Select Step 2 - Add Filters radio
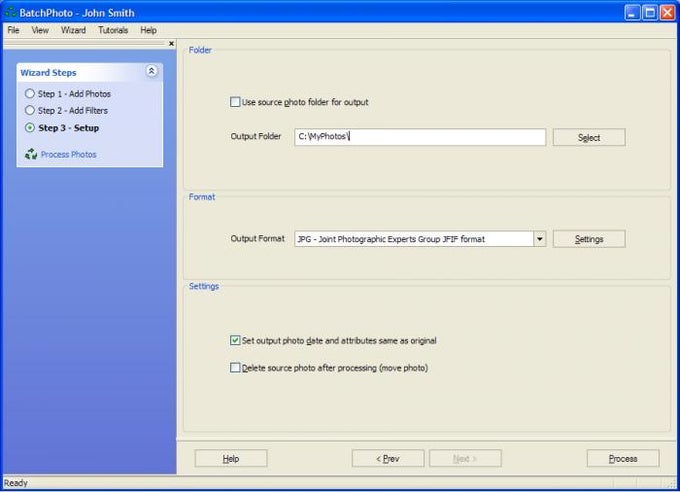The height and width of the screenshot is (492, 680). pos(29,111)
